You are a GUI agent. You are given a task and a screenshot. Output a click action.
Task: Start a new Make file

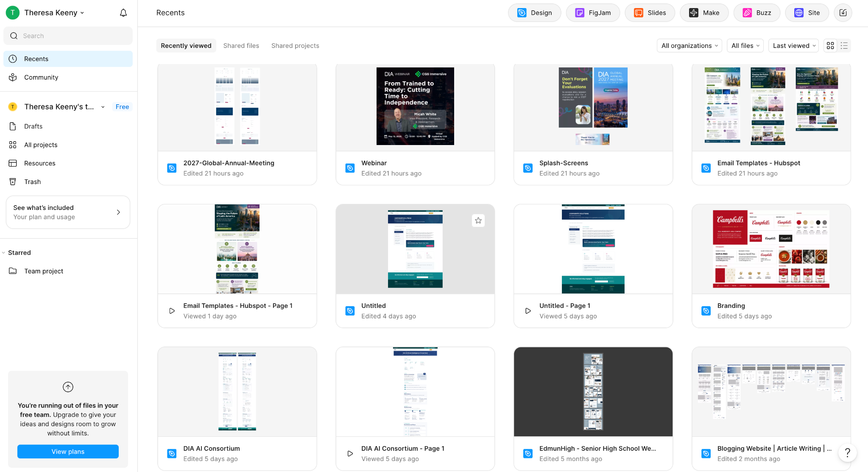point(704,13)
